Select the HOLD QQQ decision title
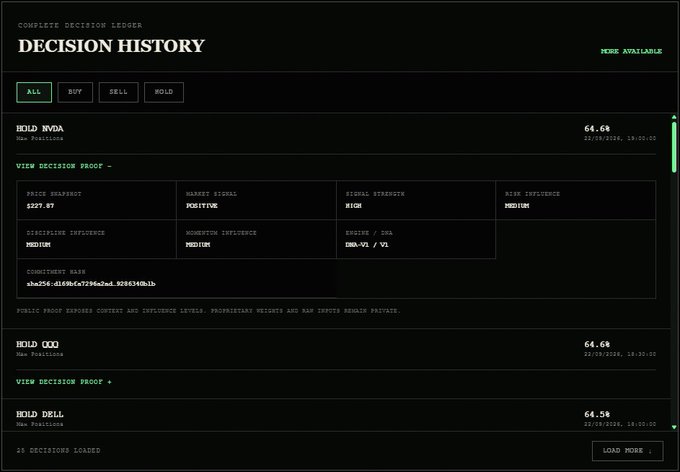 [x=37, y=344]
